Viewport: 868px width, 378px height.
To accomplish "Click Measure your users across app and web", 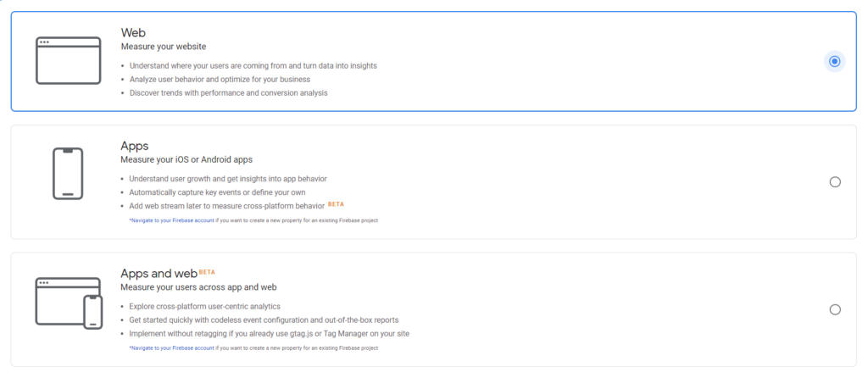I will (x=198, y=287).
